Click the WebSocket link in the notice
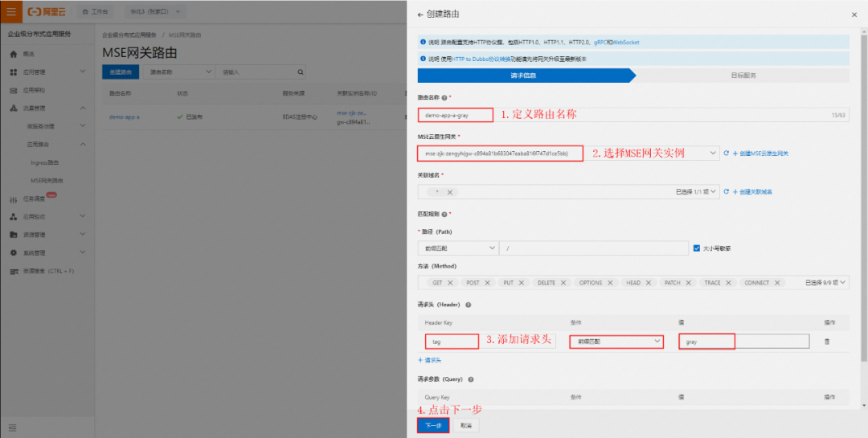This screenshot has width=868, height=438. tap(626, 42)
